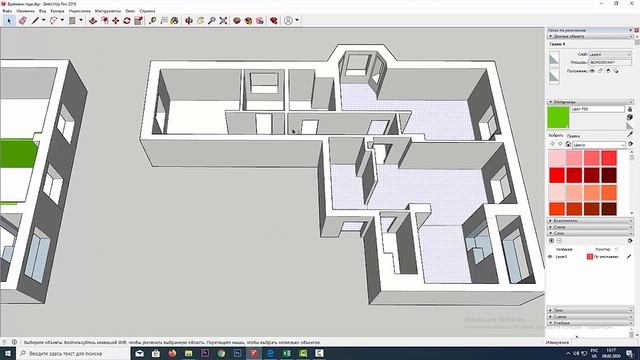The image size is (640, 360).
Task: Open Arc tool dropdown arrow
Action: [x=62, y=20]
